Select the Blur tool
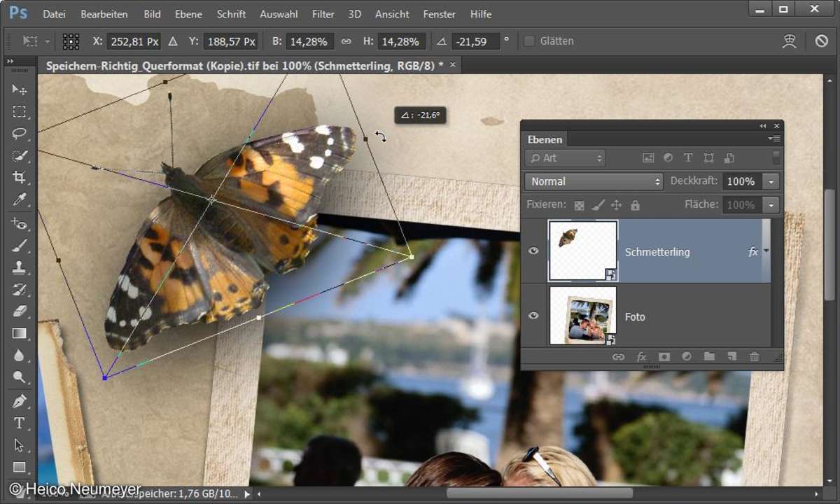 19,356
